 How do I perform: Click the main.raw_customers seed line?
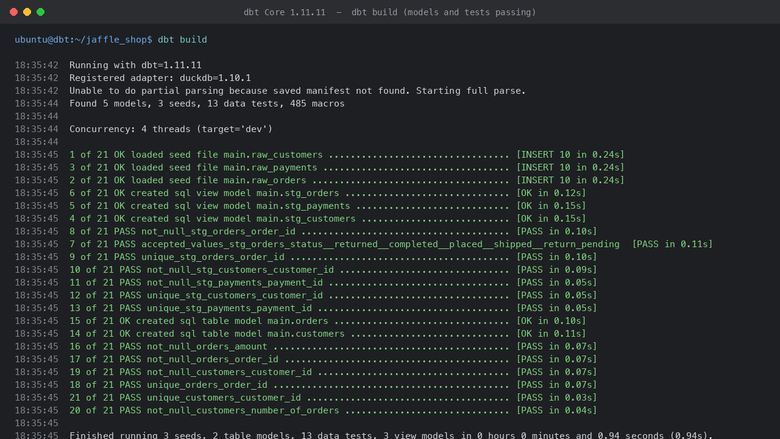[x=347, y=155]
